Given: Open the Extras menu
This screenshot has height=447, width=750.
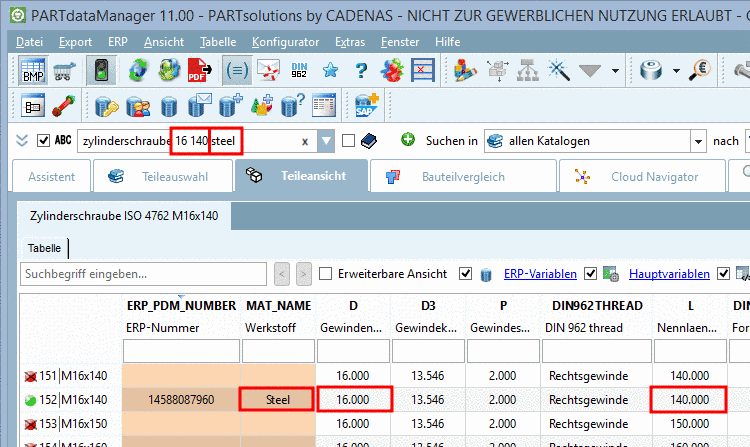Looking at the screenshot, I should coord(350,42).
